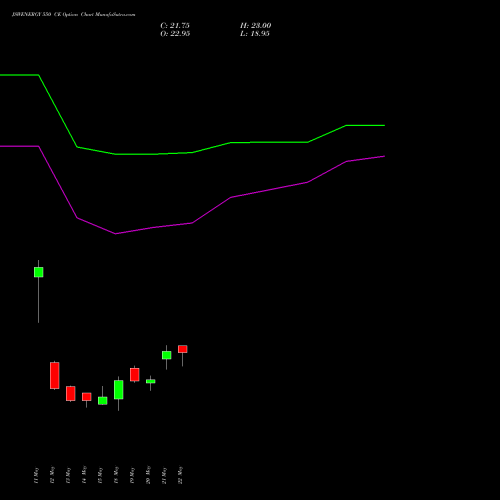Viewport: 500px width, 500px height.
Task: Click the red candle for 12 May
Action: (x=55, y=375)
